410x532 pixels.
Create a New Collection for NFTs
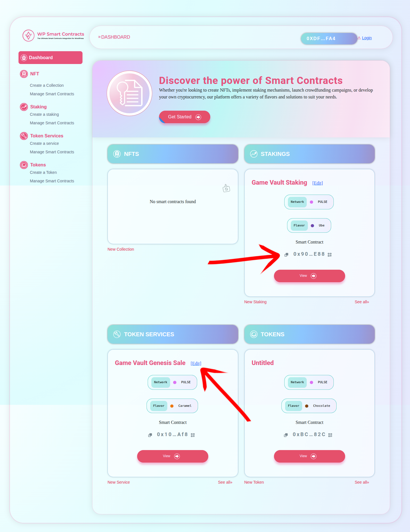point(121,249)
